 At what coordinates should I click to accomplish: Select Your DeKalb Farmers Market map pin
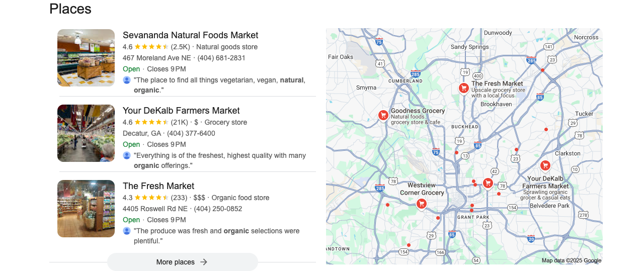coord(545,165)
